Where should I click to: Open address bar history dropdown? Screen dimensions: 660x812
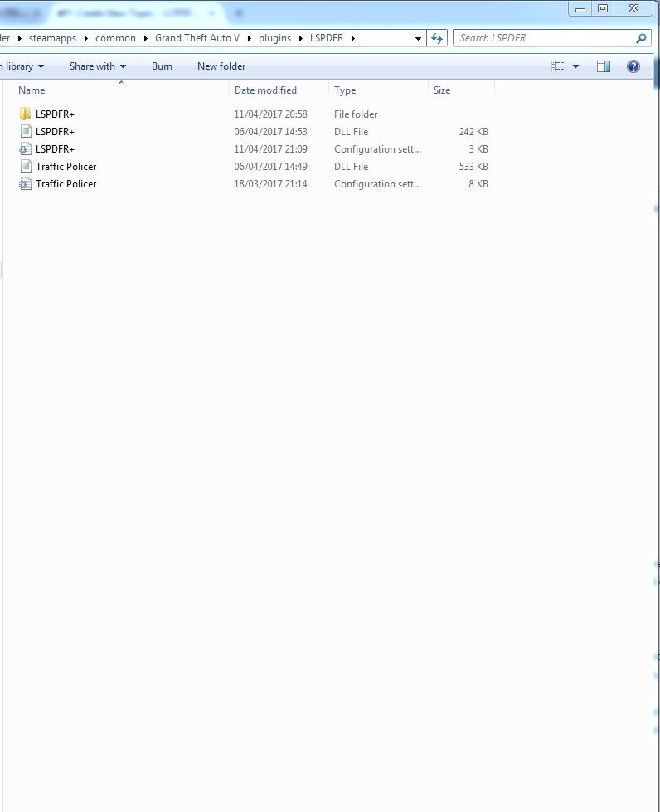coord(418,38)
